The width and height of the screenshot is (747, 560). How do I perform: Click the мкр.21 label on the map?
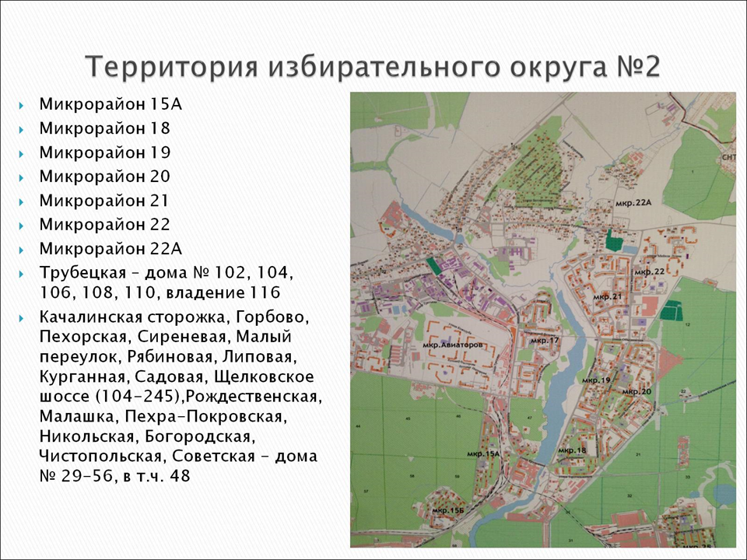[x=607, y=297]
